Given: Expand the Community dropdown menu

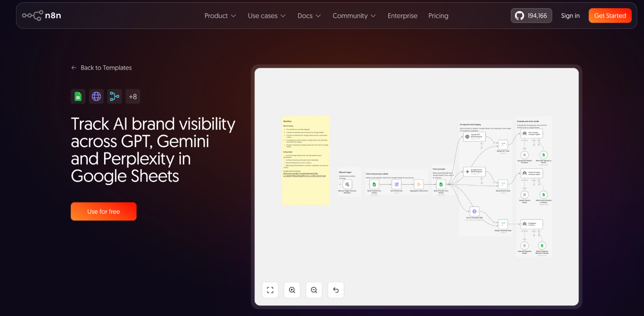Looking at the screenshot, I should click(354, 16).
